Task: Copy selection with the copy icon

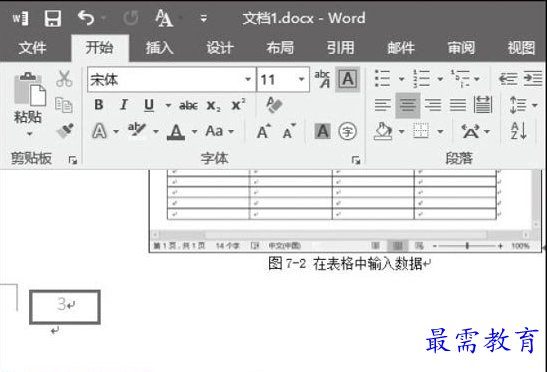Action: (x=64, y=105)
